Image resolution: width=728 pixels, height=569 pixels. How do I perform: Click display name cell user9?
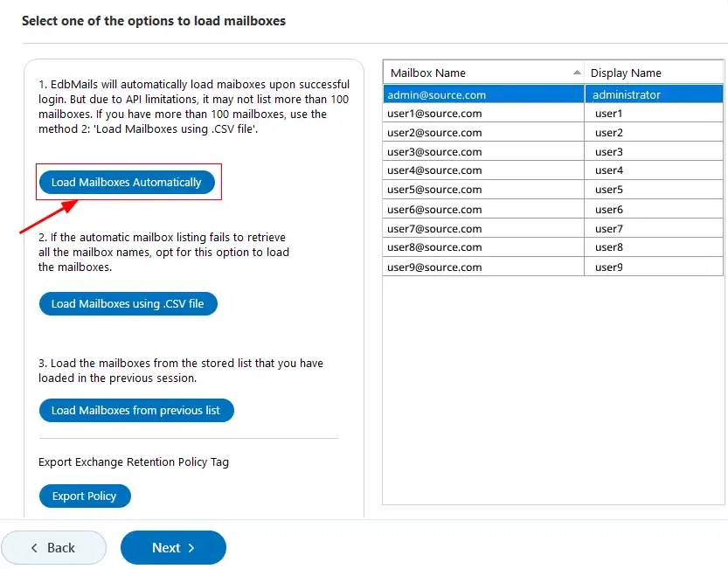pyautogui.click(x=654, y=267)
